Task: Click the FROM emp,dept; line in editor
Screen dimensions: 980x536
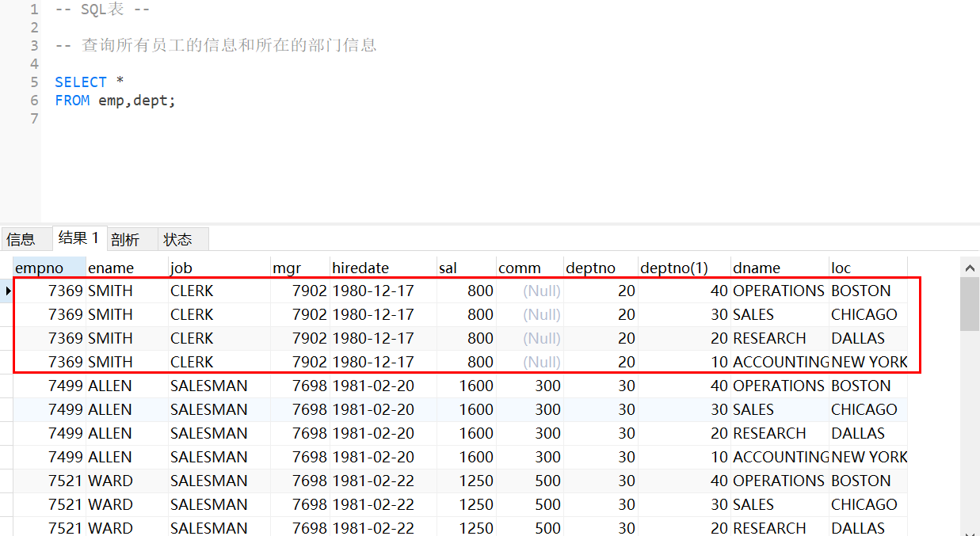Action: click(x=116, y=101)
